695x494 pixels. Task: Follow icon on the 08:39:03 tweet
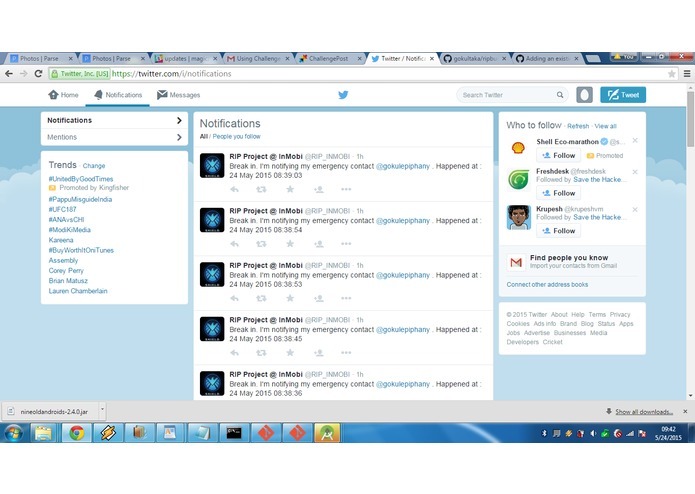point(319,190)
